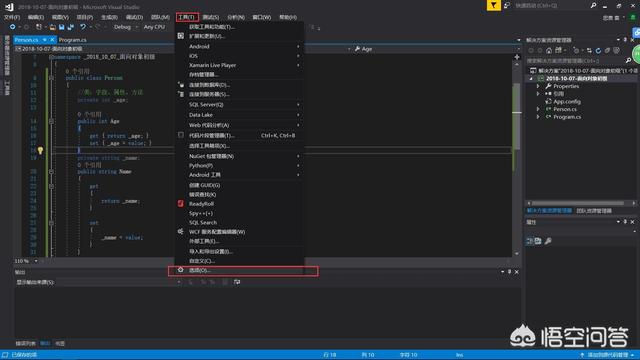Click the Refresh icon in Solution Explorer
The image size is (640, 360).
click(598, 51)
